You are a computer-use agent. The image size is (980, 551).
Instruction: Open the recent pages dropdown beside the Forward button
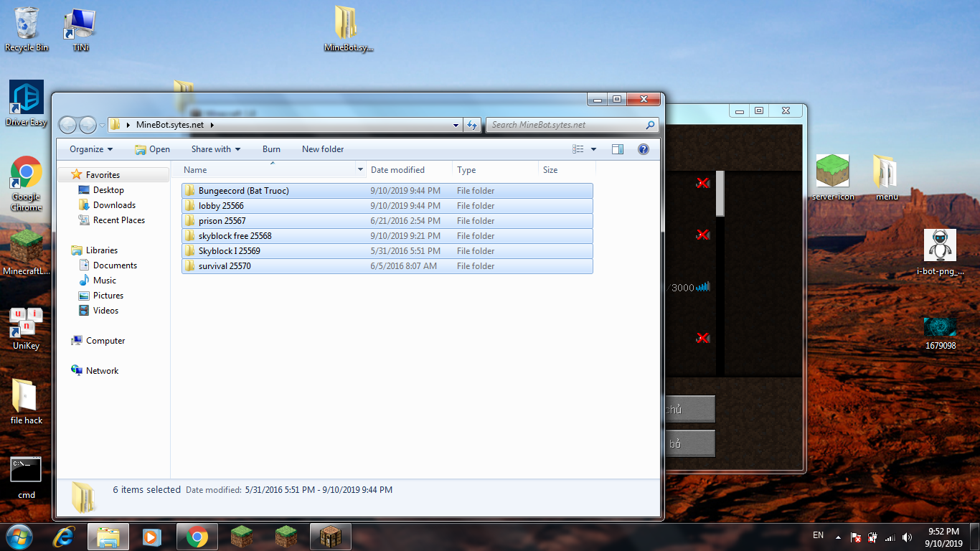(x=102, y=125)
